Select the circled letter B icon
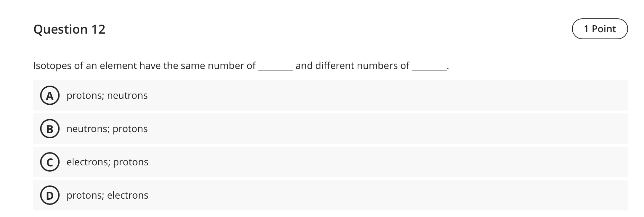This screenshot has height=217, width=644. point(50,129)
